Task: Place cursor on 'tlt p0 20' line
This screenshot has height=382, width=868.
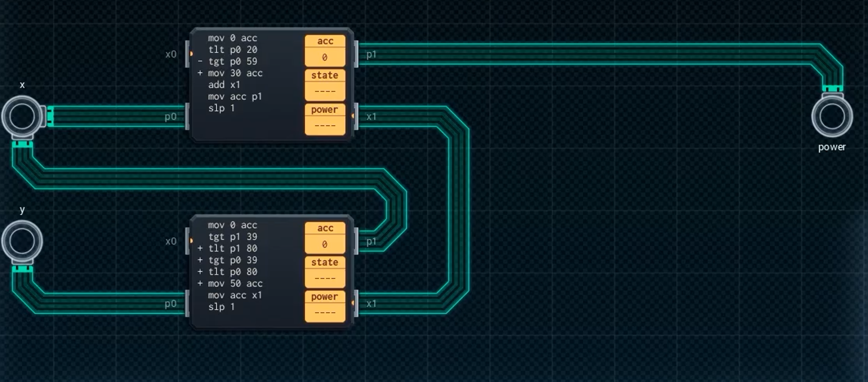Action: [232, 50]
